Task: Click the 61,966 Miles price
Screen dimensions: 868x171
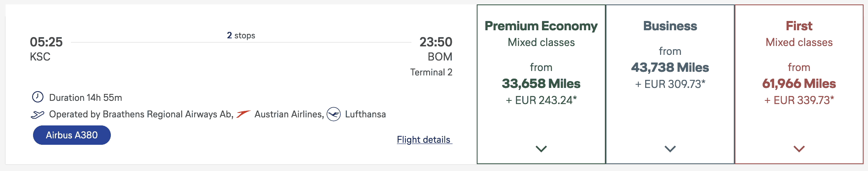Action: 799,83
